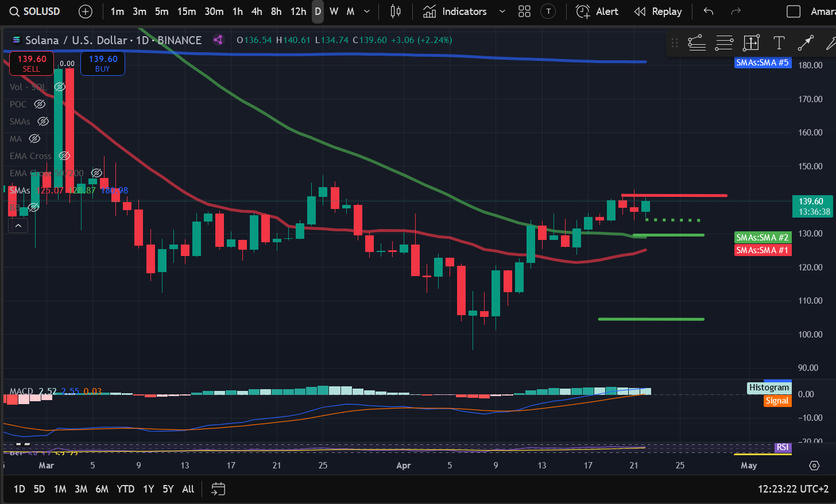Image resolution: width=836 pixels, height=504 pixels.
Task: Click the add symbol plus icon
Action: 85,11
